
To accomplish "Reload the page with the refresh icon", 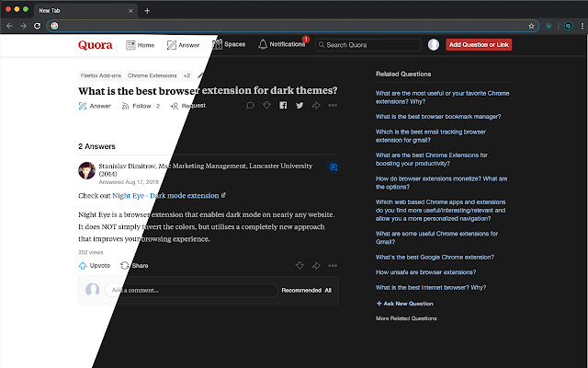I will click(x=37, y=26).
